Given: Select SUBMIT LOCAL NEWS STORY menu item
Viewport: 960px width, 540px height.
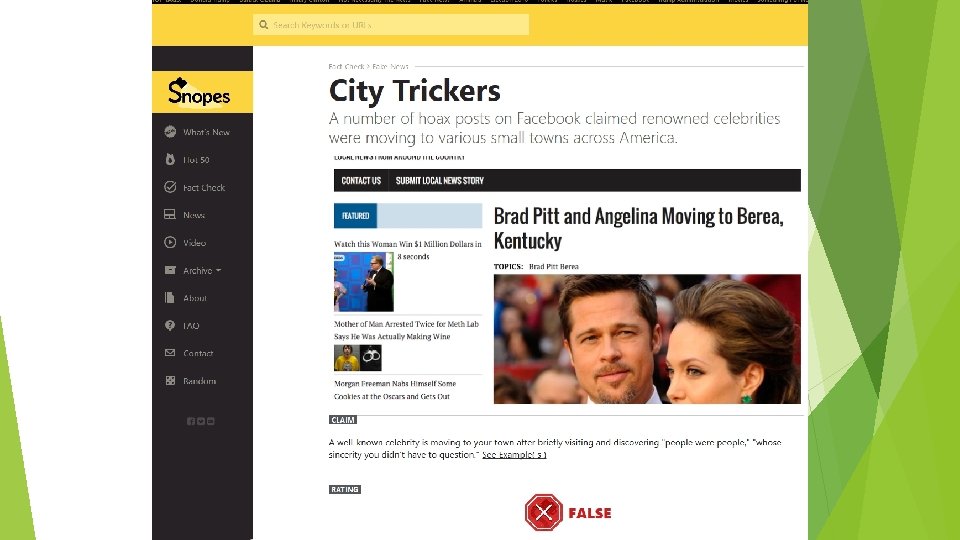Looking at the screenshot, I should (x=440, y=181).
